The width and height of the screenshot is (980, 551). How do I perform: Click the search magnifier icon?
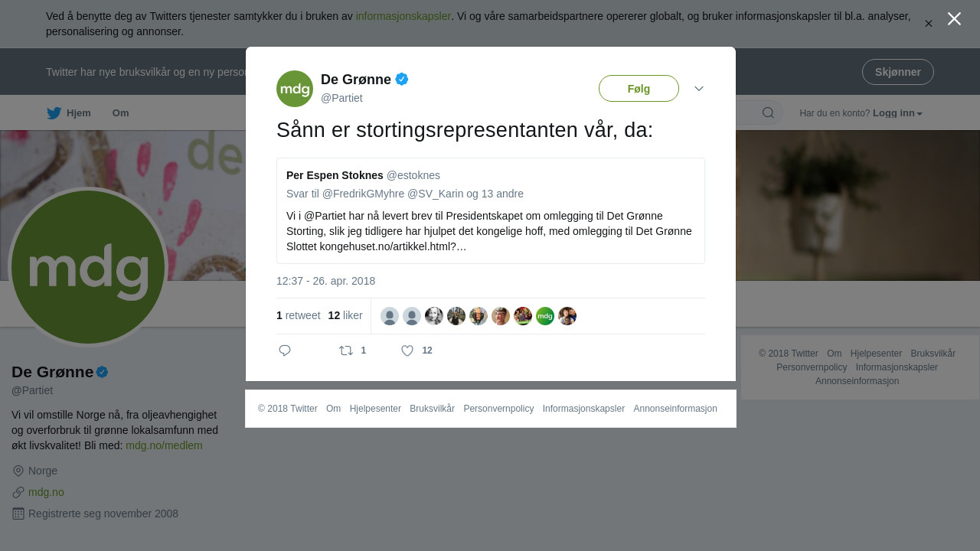click(x=768, y=113)
